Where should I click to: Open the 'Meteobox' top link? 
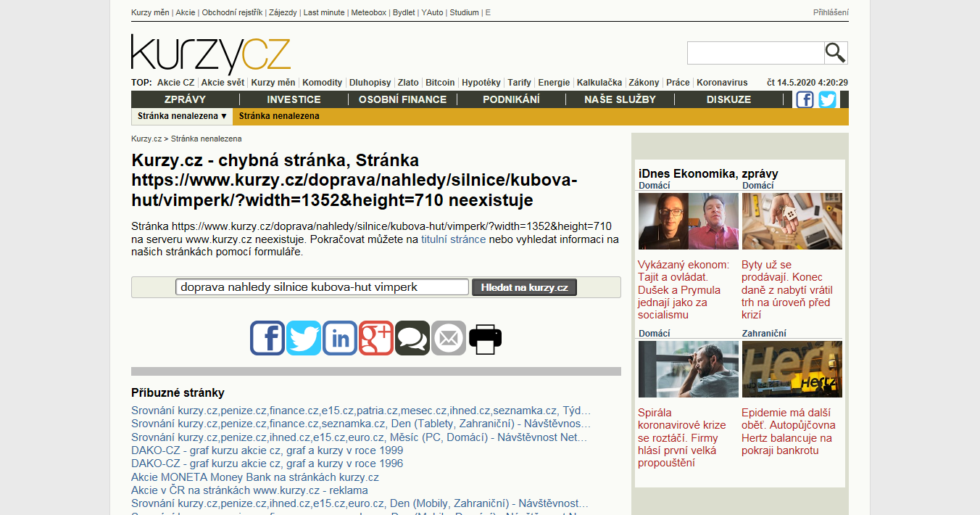(369, 12)
